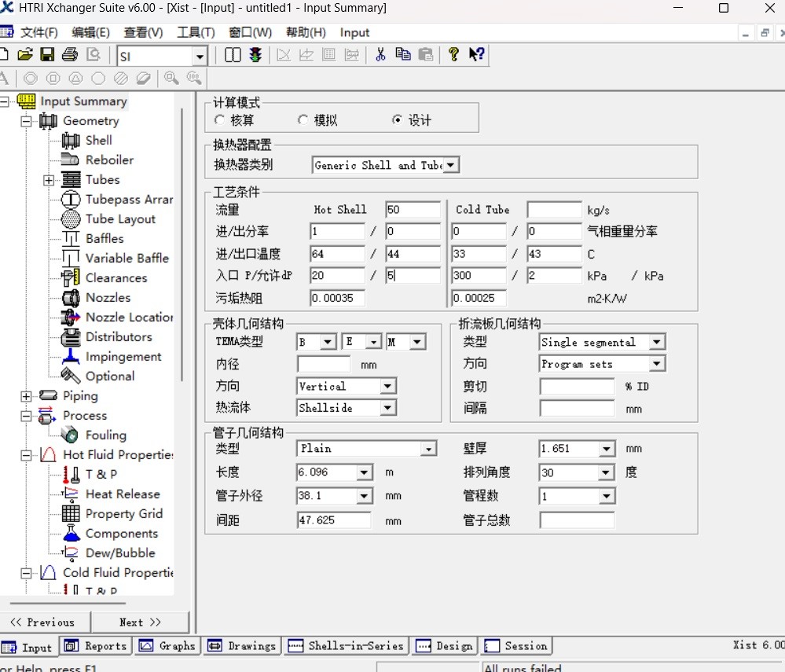Screen dimensions: 785x672
Task: Open the SI units combo box
Action: pos(200,57)
